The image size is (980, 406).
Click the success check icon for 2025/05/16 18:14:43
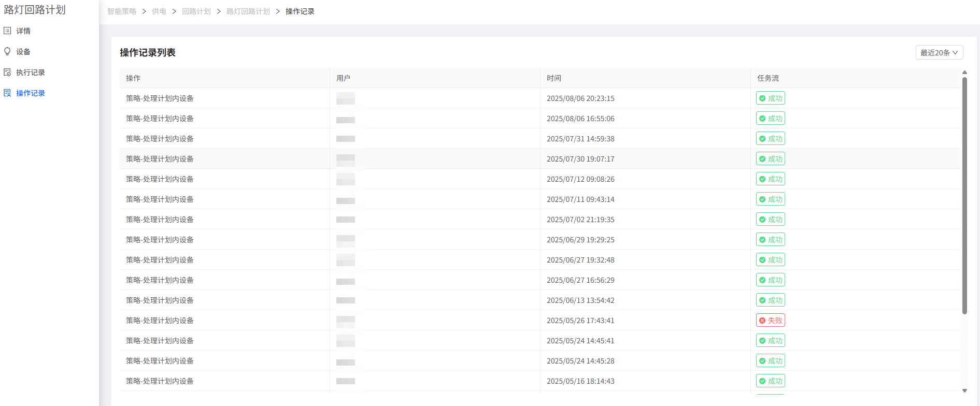tap(762, 381)
